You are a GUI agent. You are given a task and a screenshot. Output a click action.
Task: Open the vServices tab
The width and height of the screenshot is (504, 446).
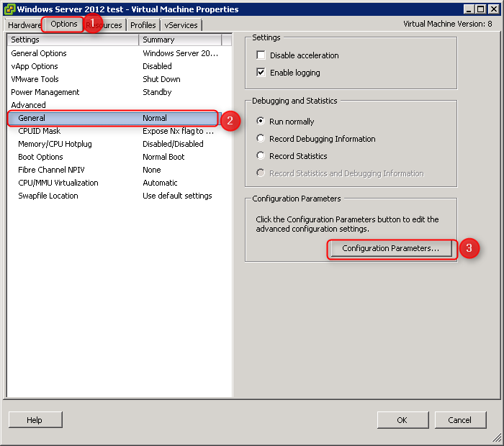pyautogui.click(x=181, y=25)
